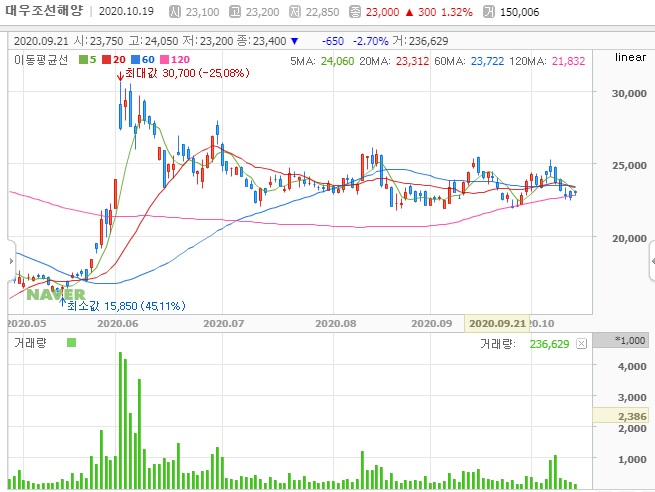Click the 거래량 panel title
655x492 pixels.
pyautogui.click(x=30, y=343)
